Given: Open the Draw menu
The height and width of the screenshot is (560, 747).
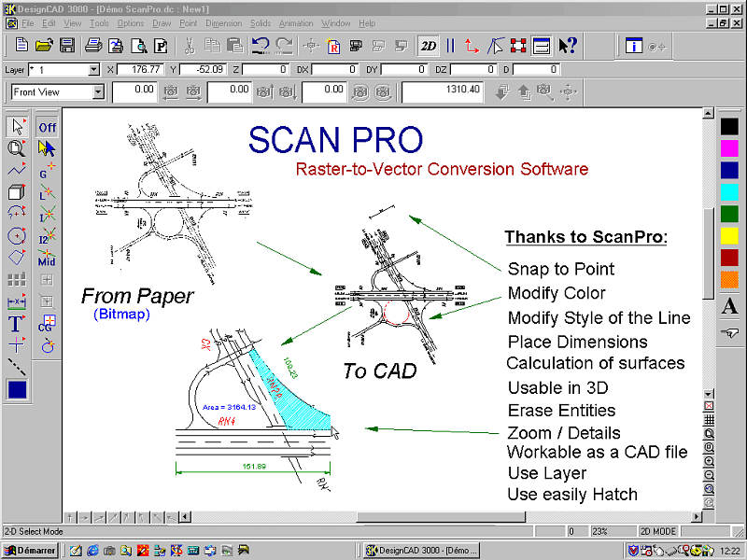Looking at the screenshot, I should 162,22.
